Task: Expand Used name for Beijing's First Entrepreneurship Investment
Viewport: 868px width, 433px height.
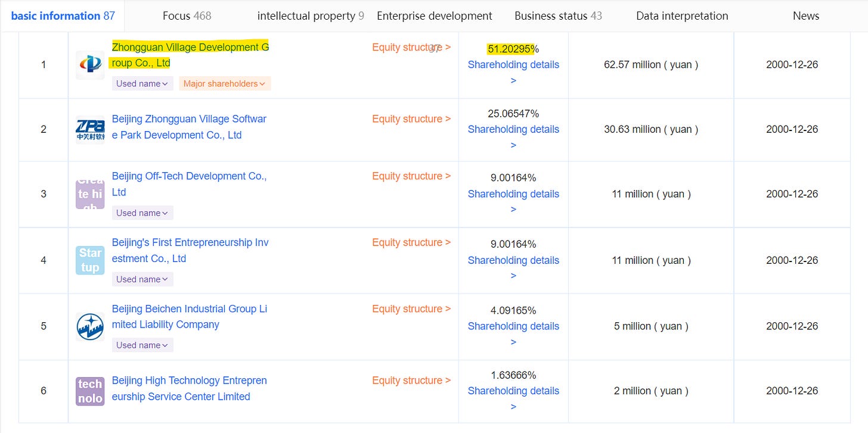Action: [142, 279]
